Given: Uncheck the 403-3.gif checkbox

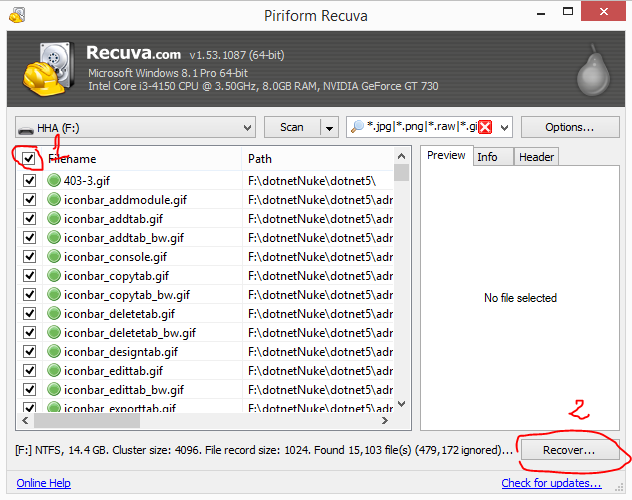Looking at the screenshot, I should click(x=29, y=180).
